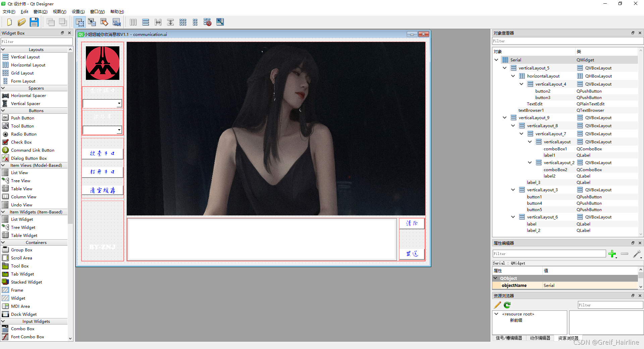Image resolution: width=644 pixels, height=349 pixels.
Task: Select comboBox1 row in object inspector
Action: [565, 149]
